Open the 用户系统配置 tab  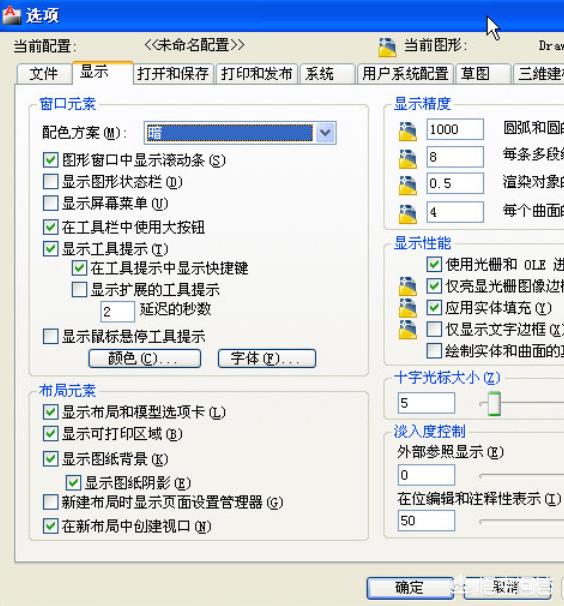click(x=405, y=74)
